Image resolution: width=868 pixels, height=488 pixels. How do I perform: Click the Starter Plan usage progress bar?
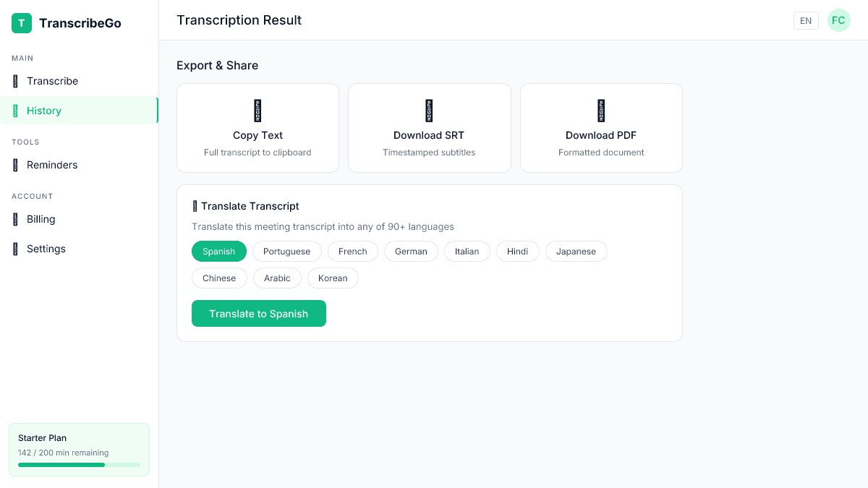pos(79,465)
